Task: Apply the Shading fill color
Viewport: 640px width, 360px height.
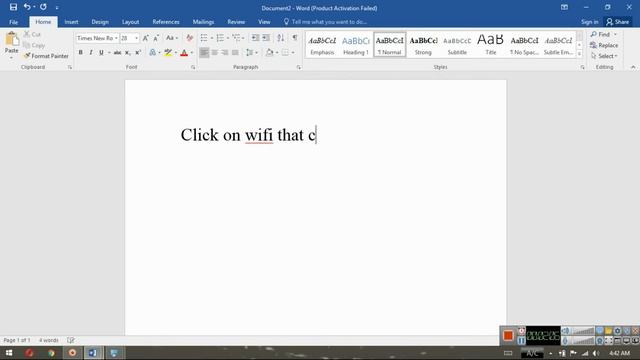Action: [269, 52]
